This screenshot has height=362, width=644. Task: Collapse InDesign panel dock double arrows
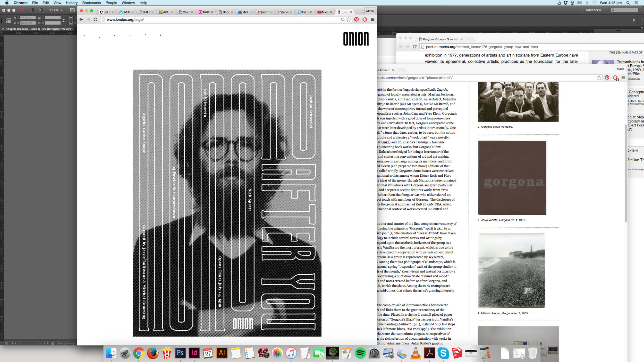(x=642, y=28)
